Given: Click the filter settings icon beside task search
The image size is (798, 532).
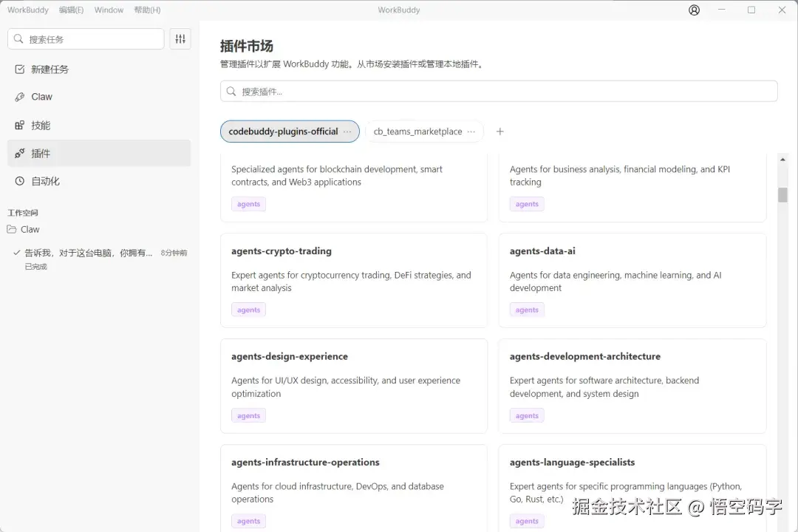Looking at the screenshot, I should point(180,39).
